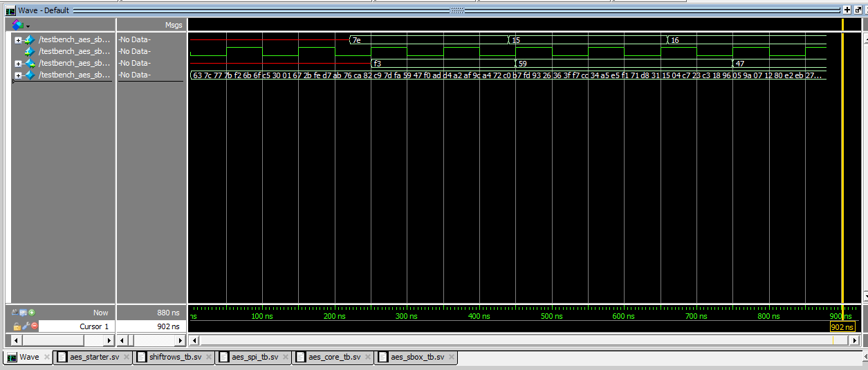The image size is (868, 370).
Task: Click the first row's -No Data- value
Action: [134, 40]
